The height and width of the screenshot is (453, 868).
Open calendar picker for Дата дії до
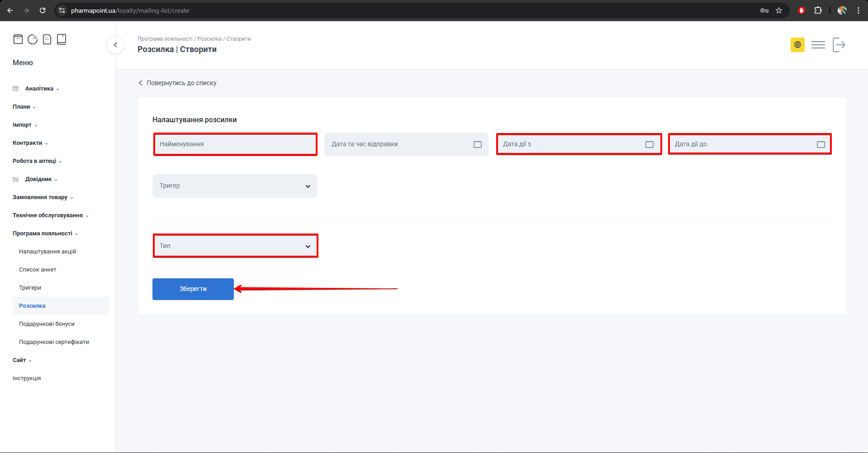[821, 144]
